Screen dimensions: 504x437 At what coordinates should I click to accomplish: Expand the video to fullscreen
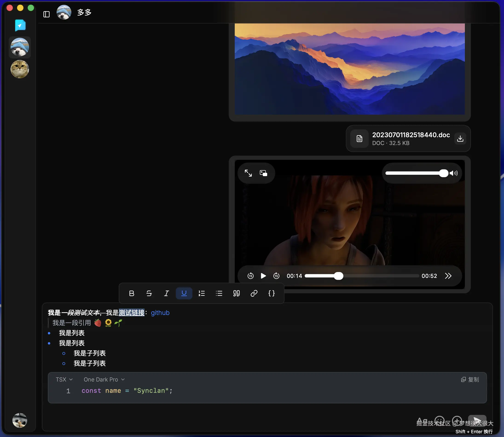[248, 173]
